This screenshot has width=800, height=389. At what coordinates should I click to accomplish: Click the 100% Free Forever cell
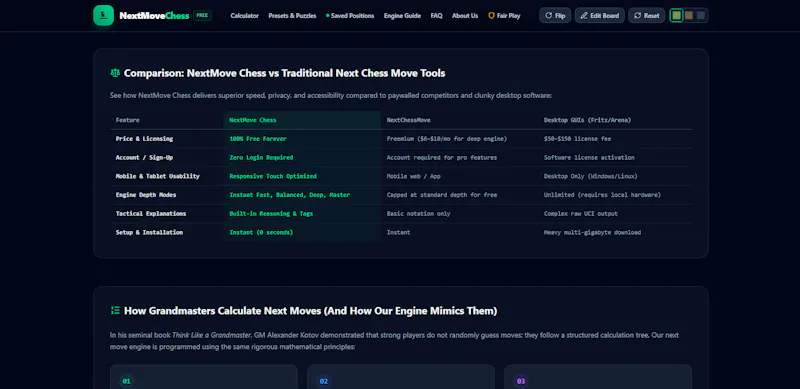258,139
